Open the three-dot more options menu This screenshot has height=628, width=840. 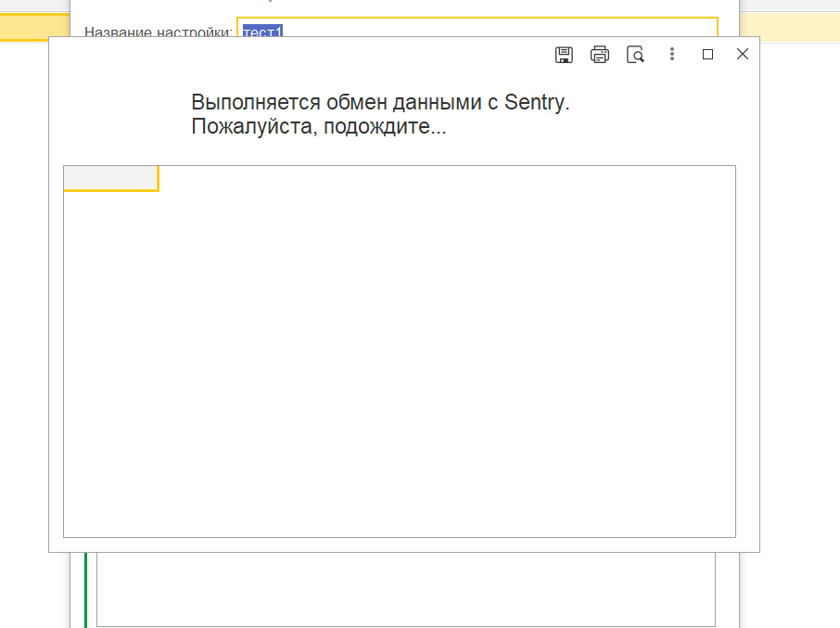(x=672, y=54)
